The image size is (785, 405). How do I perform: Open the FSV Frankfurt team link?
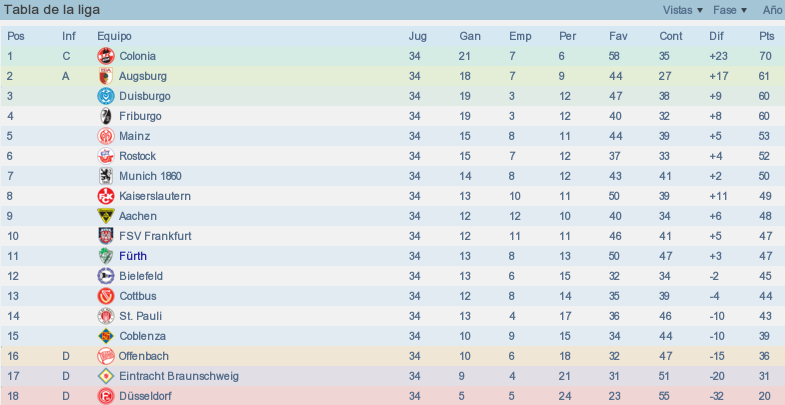[x=155, y=236]
